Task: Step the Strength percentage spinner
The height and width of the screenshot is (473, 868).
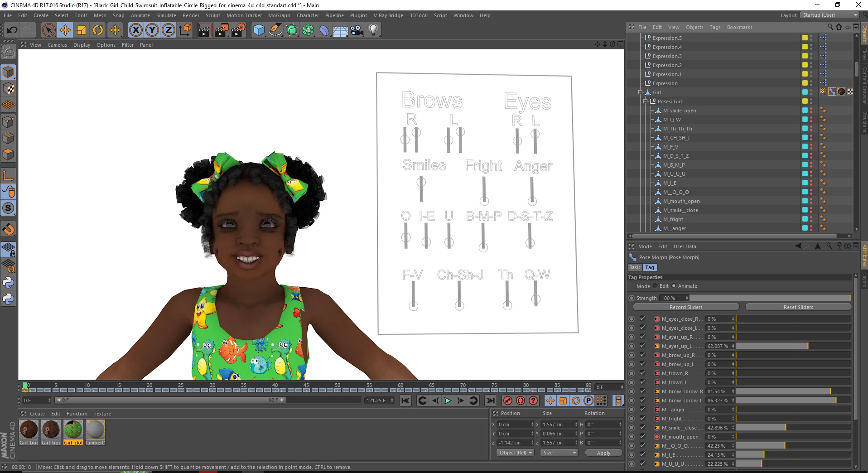Action: click(687, 298)
